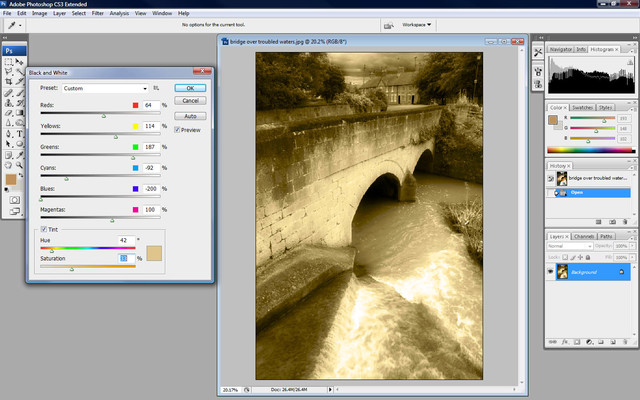
Task: Select the Path Selection tool
Action: pyautogui.click(x=8, y=144)
